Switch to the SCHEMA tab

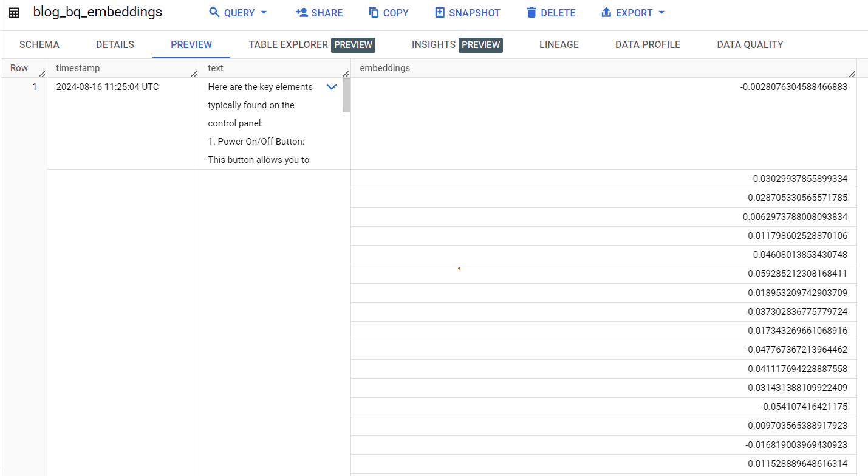click(39, 44)
